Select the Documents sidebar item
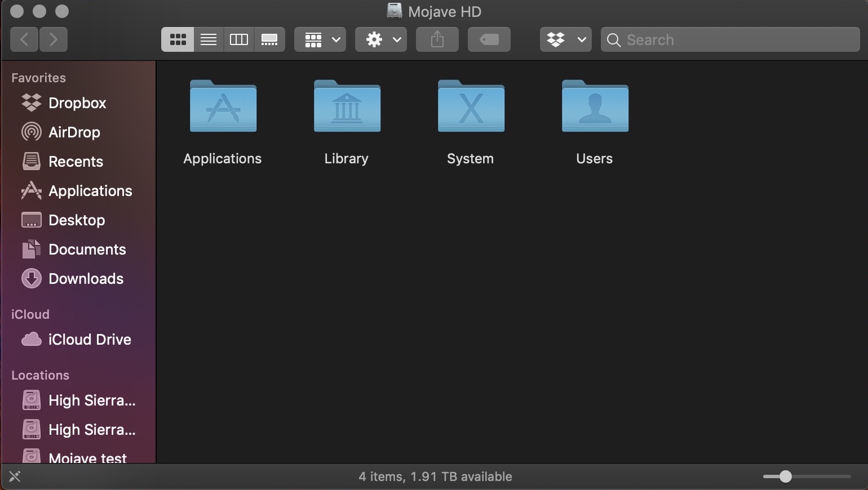 click(87, 250)
